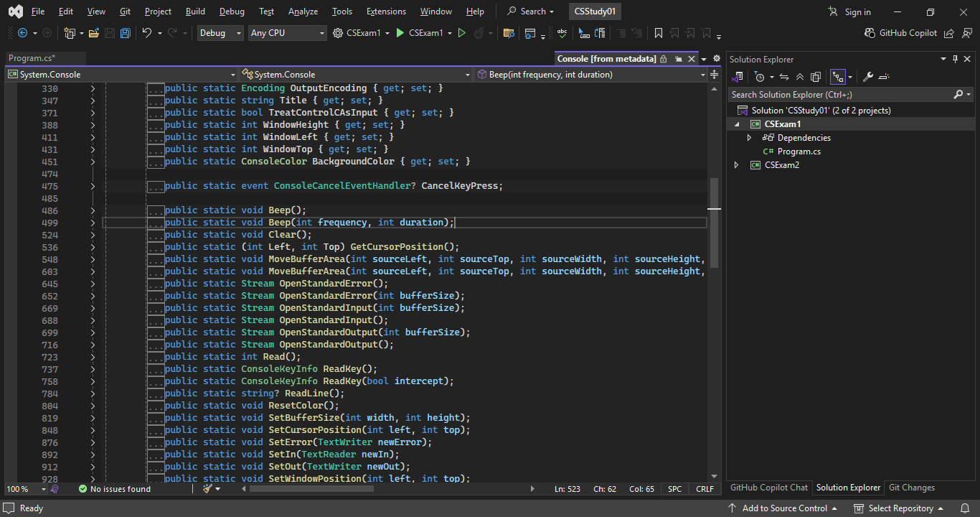Click the GitHub Copilot button
980x517 pixels.
[902, 33]
